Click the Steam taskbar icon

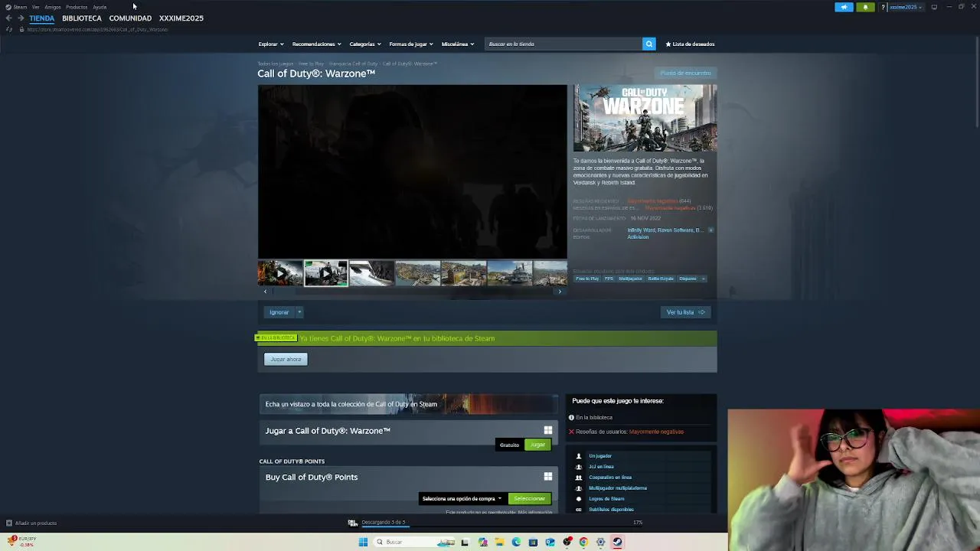(x=617, y=542)
